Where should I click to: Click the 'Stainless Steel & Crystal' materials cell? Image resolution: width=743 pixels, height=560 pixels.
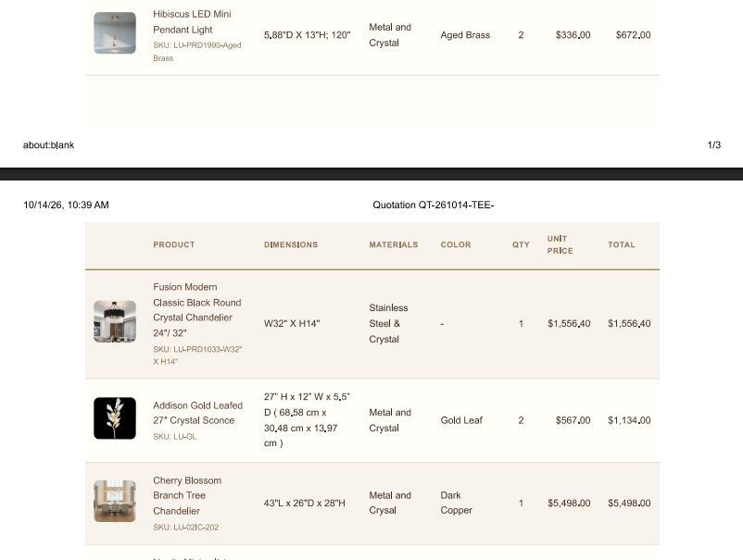388,324
